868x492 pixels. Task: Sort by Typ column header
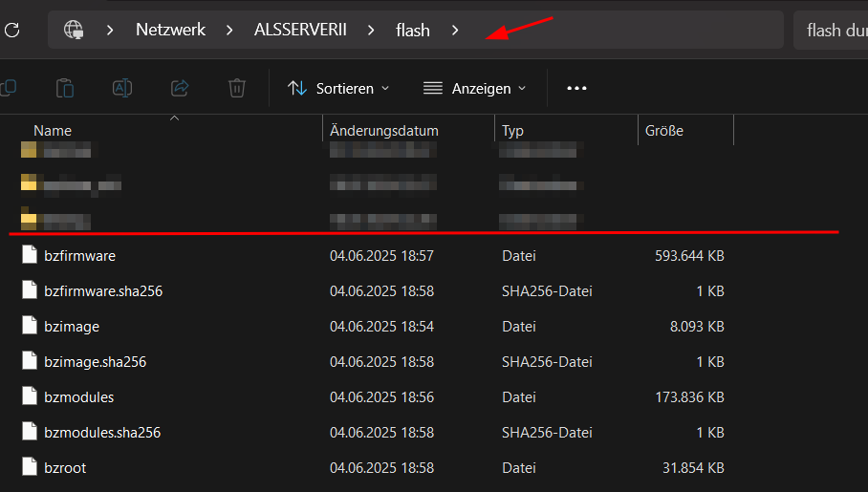click(512, 131)
